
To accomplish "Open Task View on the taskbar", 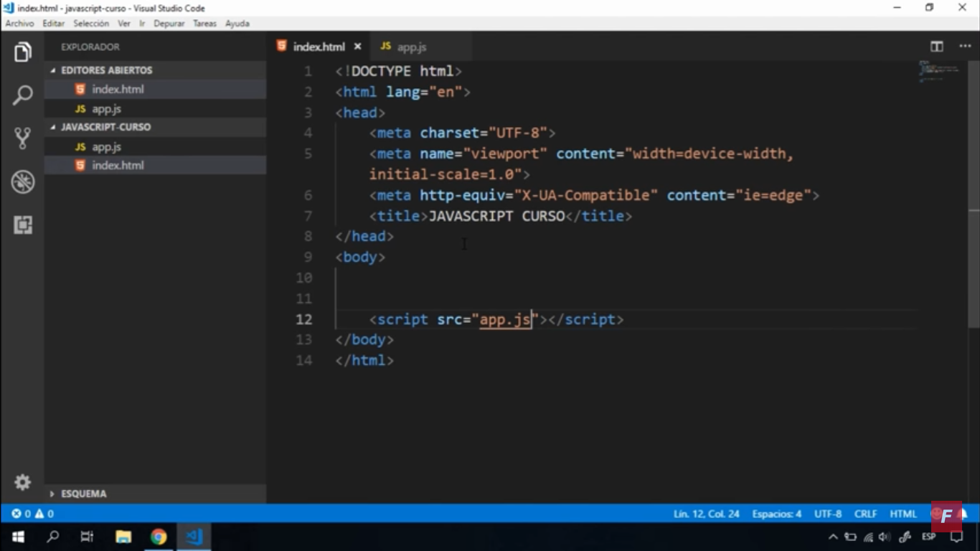I will (87, 537).
